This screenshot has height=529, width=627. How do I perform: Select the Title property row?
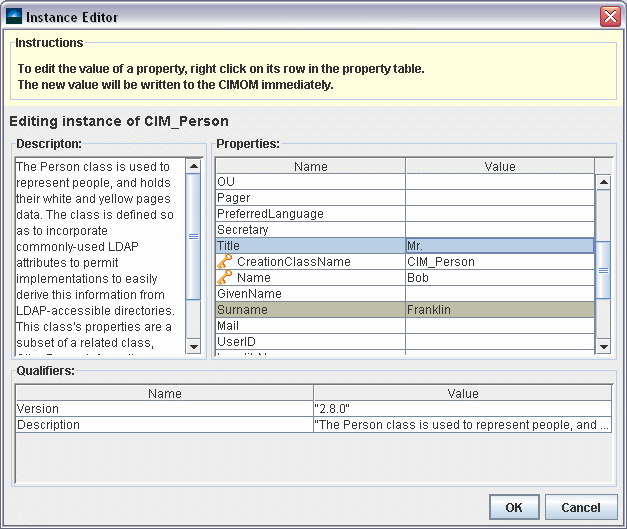pos(310,246)
